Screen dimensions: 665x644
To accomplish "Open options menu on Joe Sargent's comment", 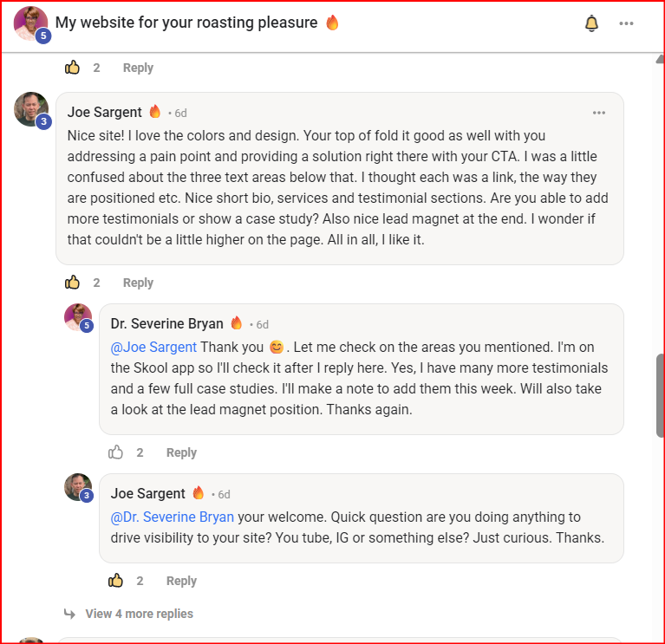I will click(598, 113).
